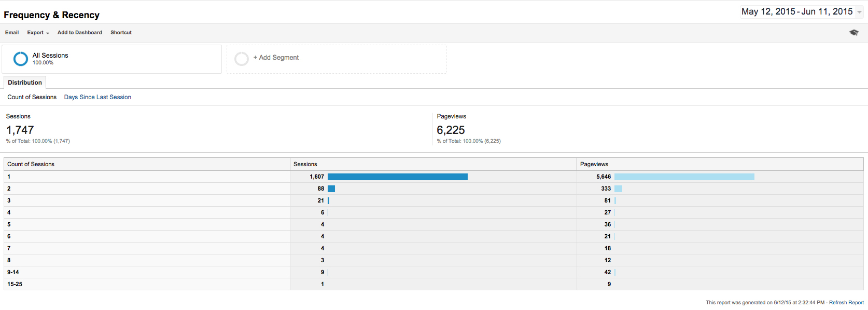Click the 27 pageviews value

(x=608, y=213)
